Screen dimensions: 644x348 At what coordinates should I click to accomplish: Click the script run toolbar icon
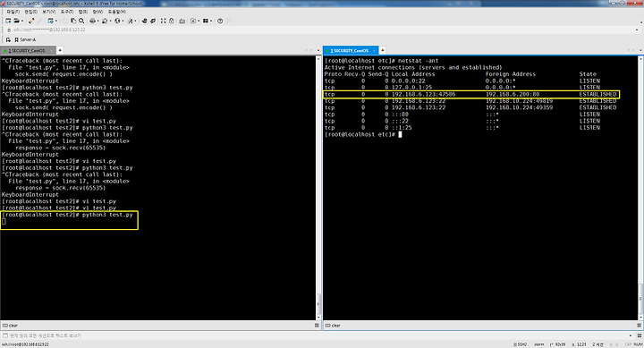(x=193, y=21)
